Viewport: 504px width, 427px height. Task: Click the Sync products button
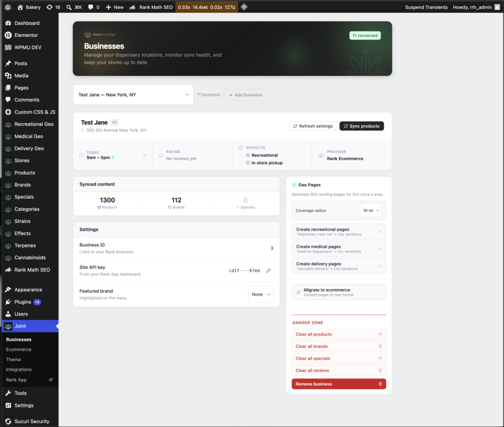[x=362, y=126]
